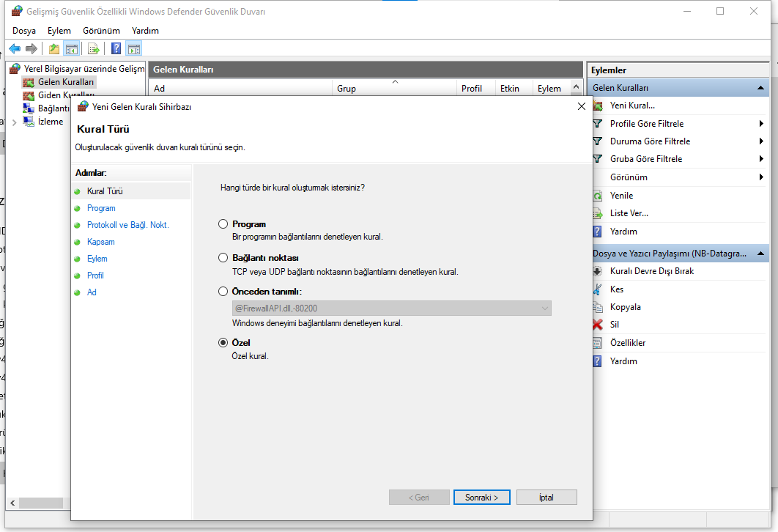778x532 pixels.
Task: Click the Up one level folder icon
Action: (x=54, y=48)
